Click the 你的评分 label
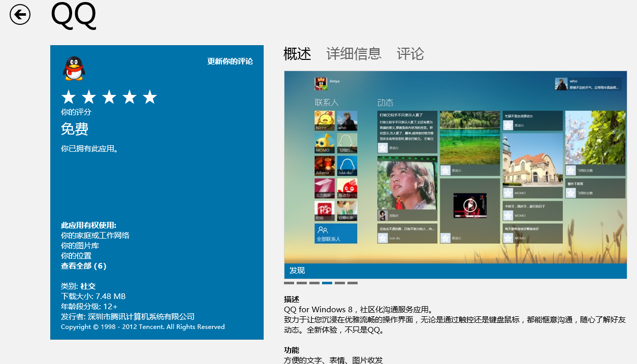This screenshot has width=637, height=364. 76,112
